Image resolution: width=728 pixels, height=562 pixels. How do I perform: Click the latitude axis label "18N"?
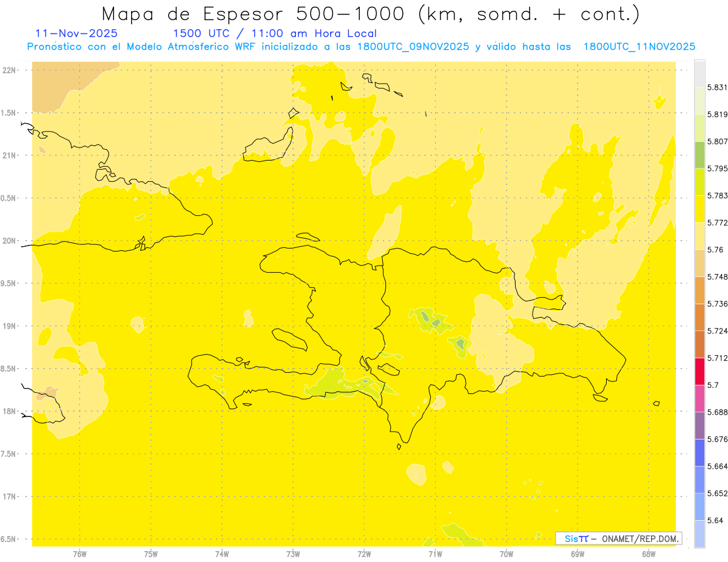point(9,411)
